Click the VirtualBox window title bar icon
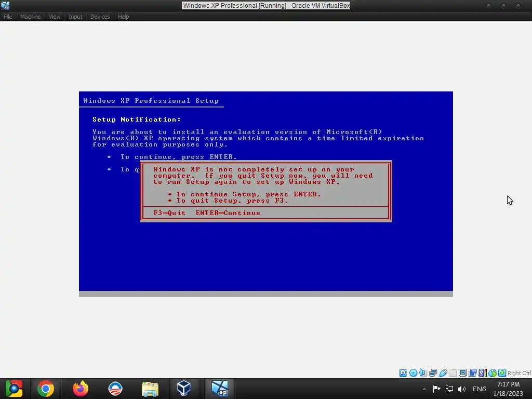532x399 pixels. [x=5, y=5]
